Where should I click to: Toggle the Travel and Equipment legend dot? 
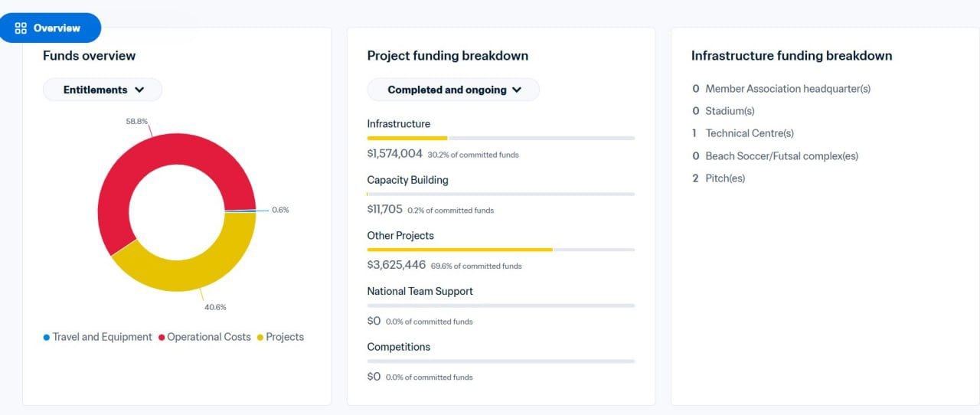coord(47,338)
